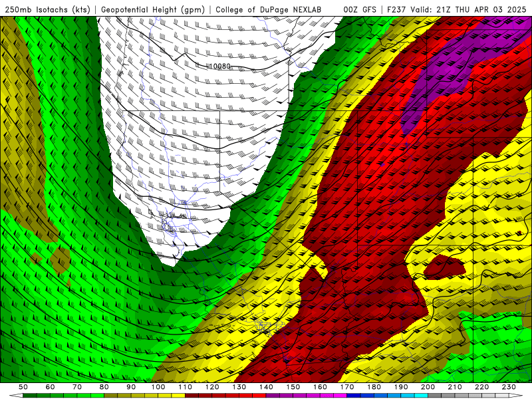532x399 pixels.
Task: Click 'Valid: 21Z THU APR 03 2025' text
Action: point(468,9)
